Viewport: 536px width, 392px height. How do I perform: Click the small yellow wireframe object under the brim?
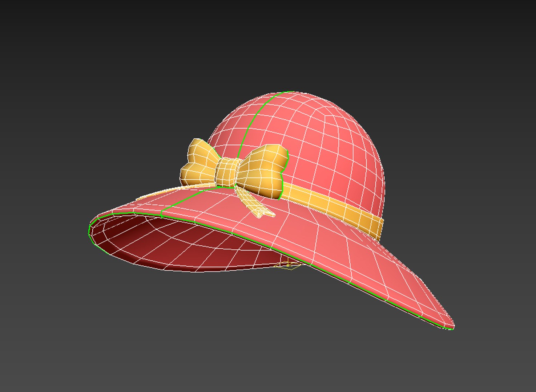click(288, 266)
